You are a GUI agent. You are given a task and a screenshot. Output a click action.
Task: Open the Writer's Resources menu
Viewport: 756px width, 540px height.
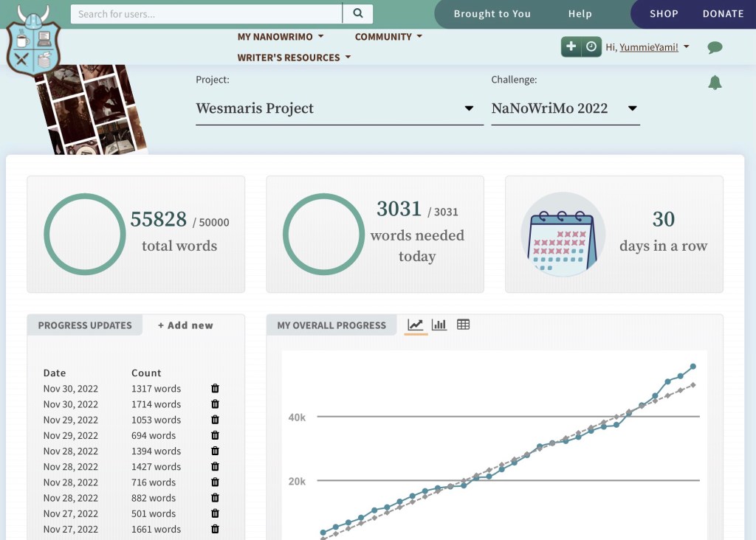click(294, 58)
